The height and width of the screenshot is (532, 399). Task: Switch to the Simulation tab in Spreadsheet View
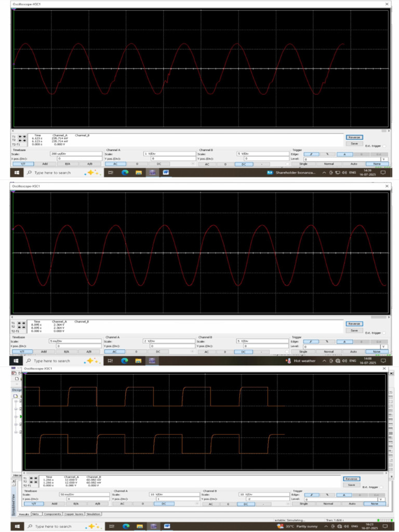click(x=94, y=514)
